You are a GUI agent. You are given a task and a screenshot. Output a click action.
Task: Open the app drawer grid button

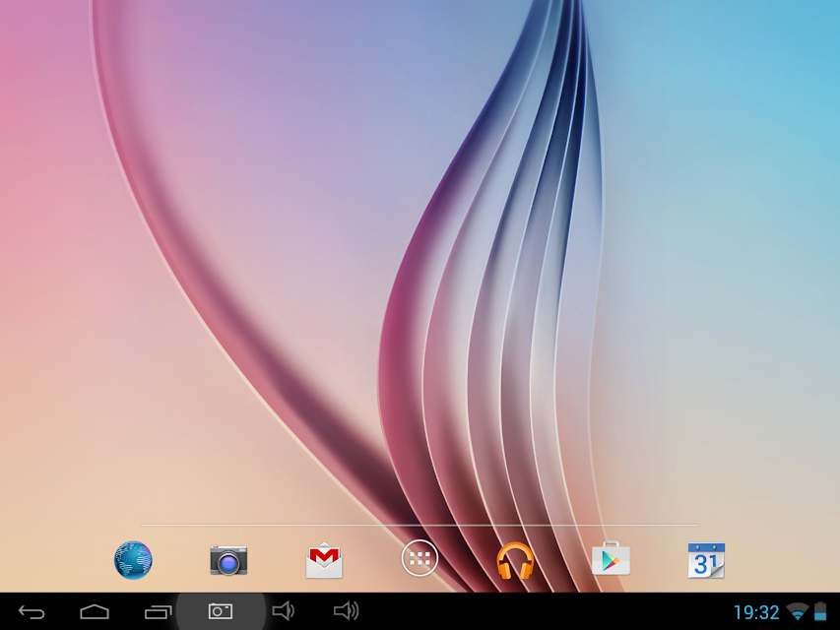(x=420, y=558)
